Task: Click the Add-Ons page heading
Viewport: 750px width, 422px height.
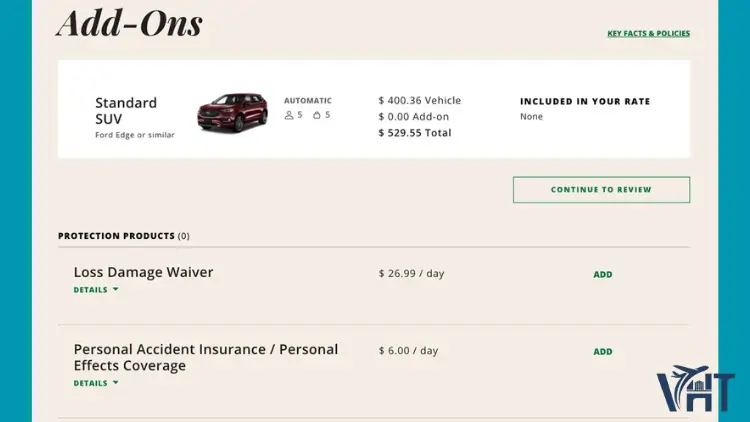Action: coord(130,22)
